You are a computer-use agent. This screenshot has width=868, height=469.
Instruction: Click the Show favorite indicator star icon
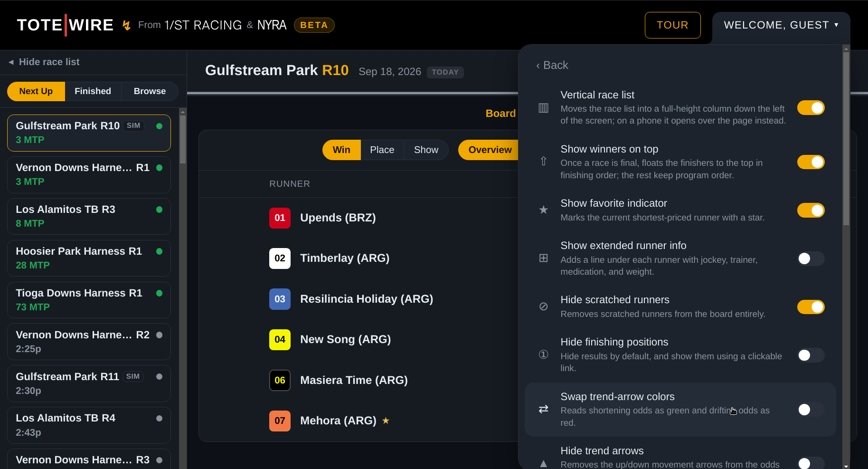544,210
